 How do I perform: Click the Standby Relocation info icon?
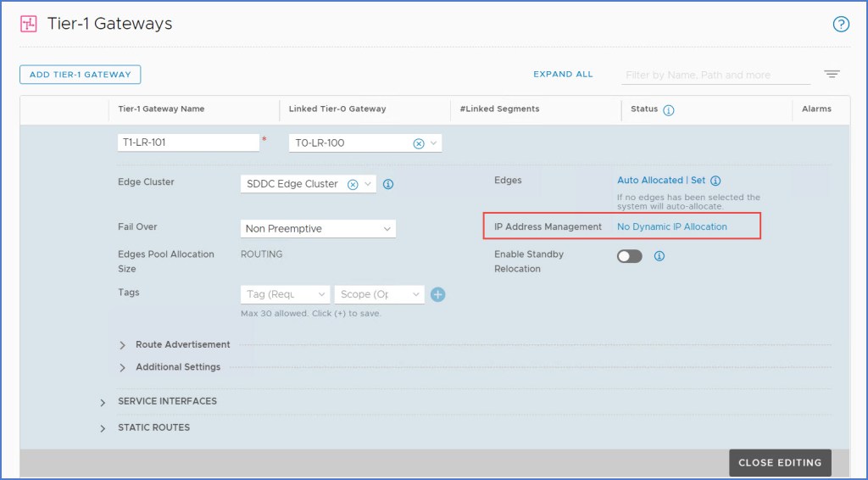point(659,256)
